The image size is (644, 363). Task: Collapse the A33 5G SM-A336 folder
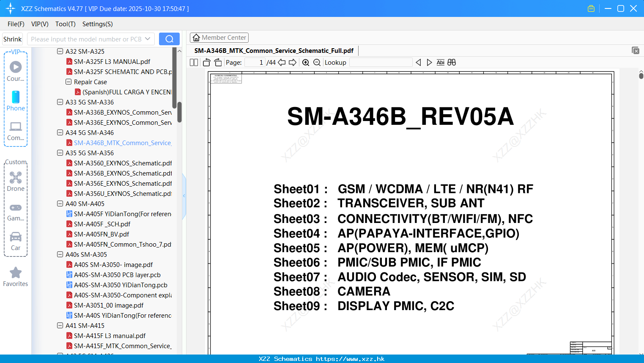[x=60, y=102]
